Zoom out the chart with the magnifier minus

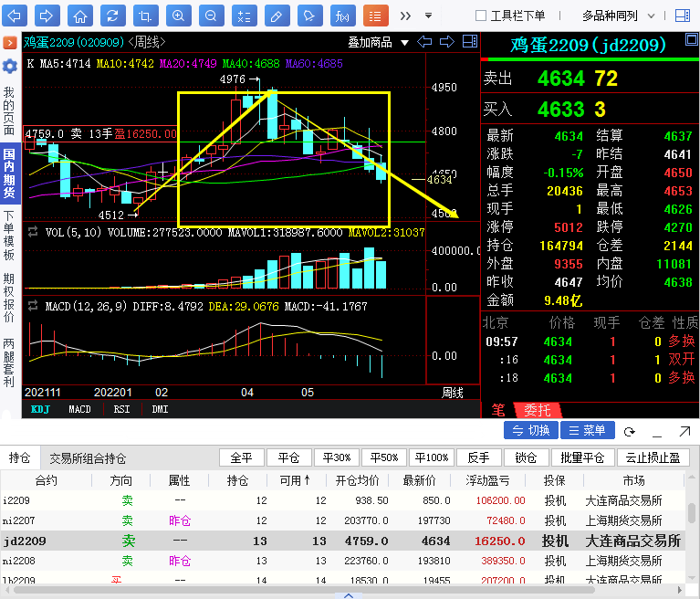tap(211, 16)
